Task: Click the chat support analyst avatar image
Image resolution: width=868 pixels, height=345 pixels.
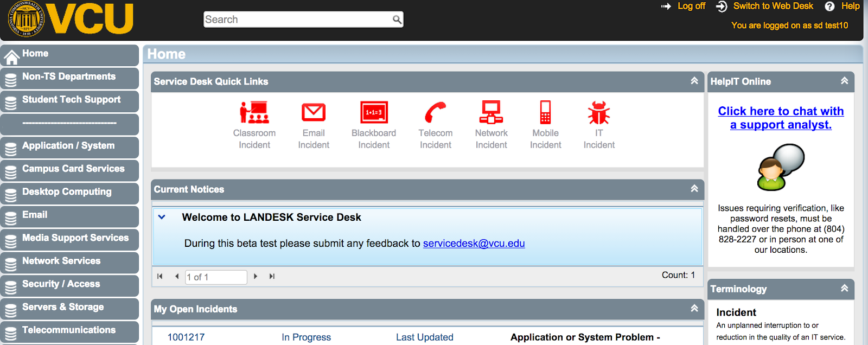Action: point(781,167)
